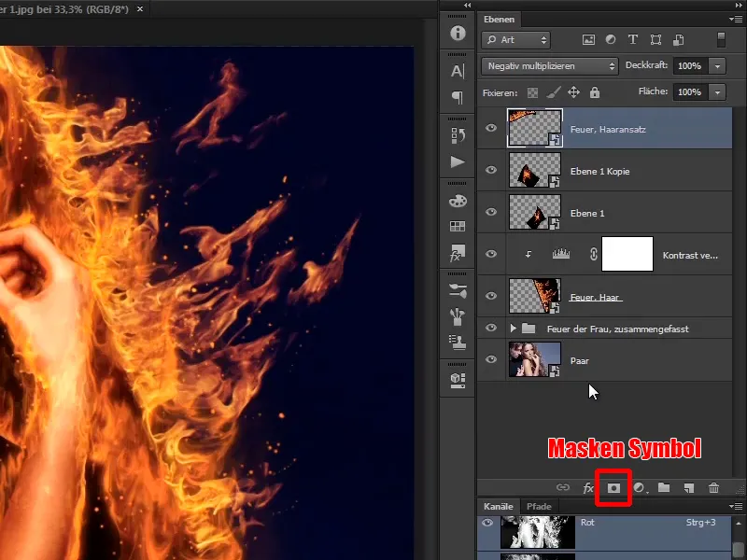Hide the Feuer der Frau group
This screenshot has width=747, height=560.
click(491, 328)
